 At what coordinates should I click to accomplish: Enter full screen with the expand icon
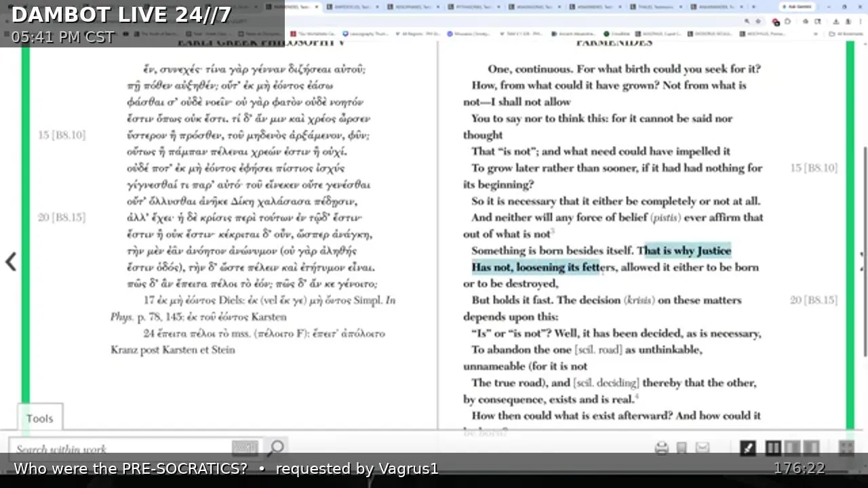846,448
